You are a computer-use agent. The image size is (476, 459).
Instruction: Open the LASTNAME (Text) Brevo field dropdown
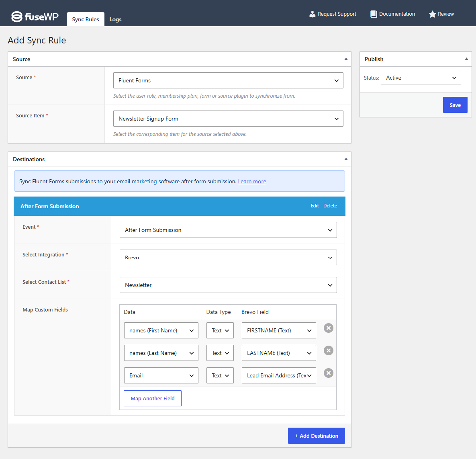279,353
